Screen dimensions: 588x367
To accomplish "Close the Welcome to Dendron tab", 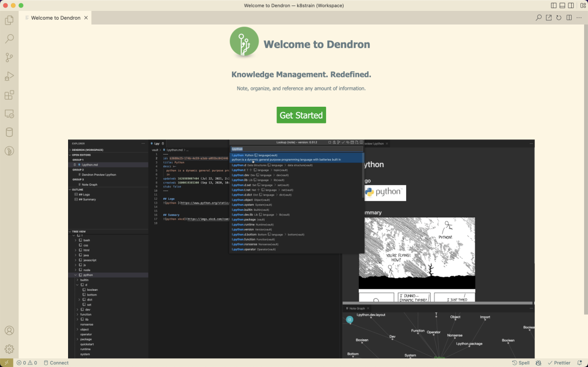I will click(x=86, y=17).
